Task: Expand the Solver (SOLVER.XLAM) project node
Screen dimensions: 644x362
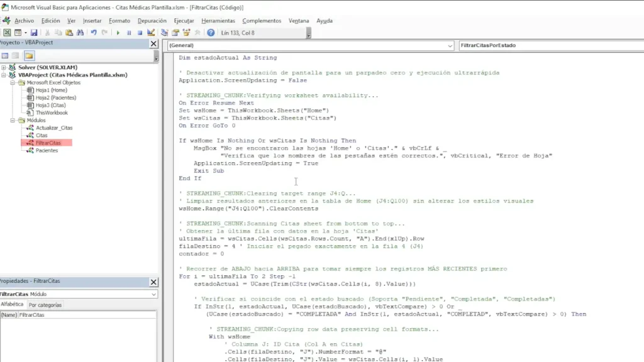Action: pyautogui.click(x=4, y=67)
